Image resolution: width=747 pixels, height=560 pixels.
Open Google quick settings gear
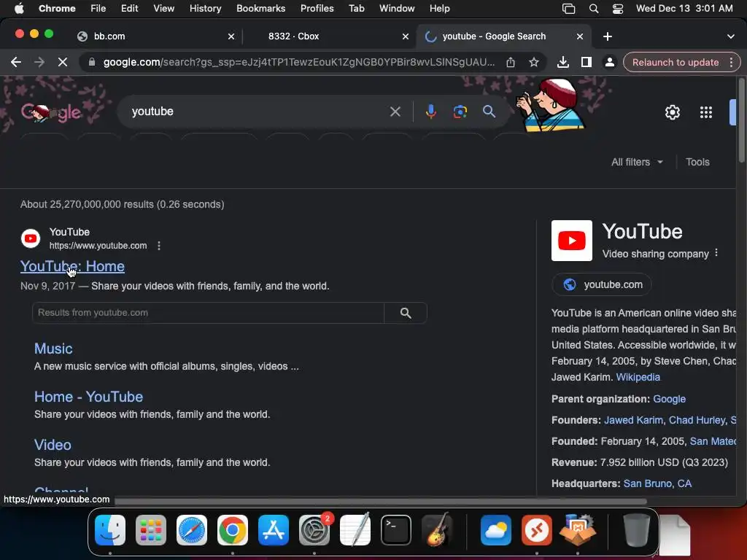click(x=672, y=112)
